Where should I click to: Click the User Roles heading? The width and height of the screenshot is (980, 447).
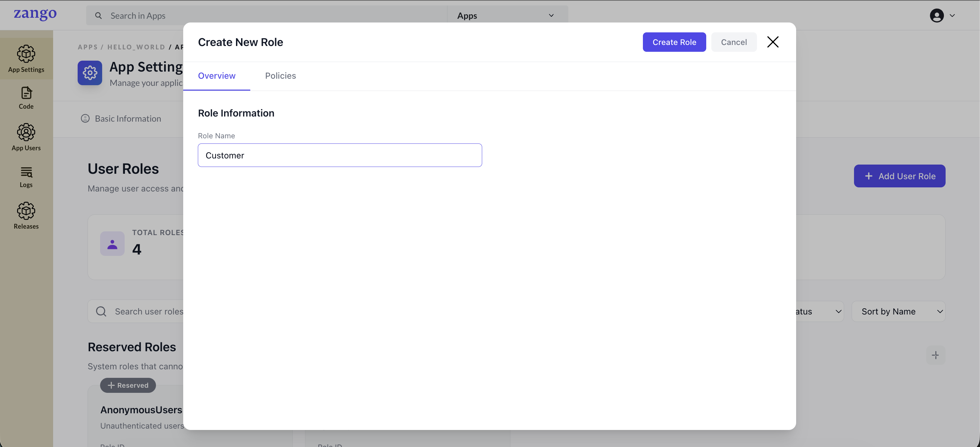[x=123, y=169]
